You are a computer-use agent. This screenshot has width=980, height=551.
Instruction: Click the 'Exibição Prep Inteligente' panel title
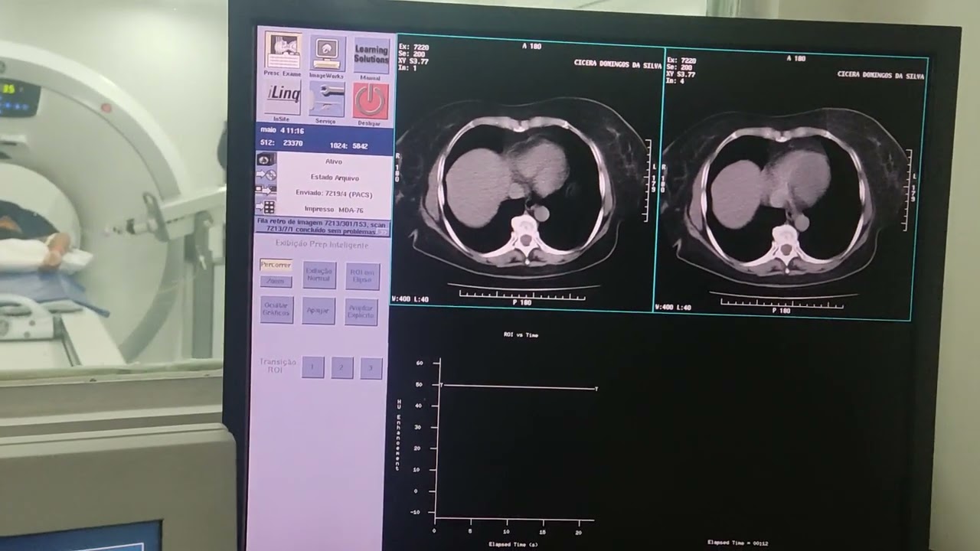tap(322, 245)
